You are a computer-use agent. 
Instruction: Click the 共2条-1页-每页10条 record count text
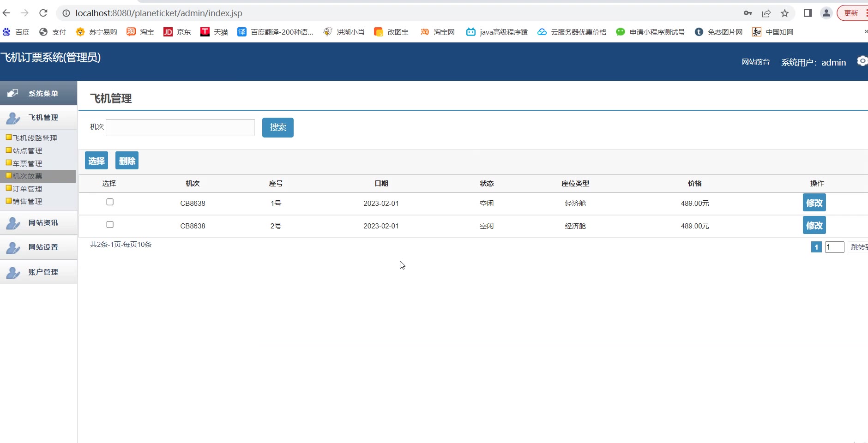[121, 244]
